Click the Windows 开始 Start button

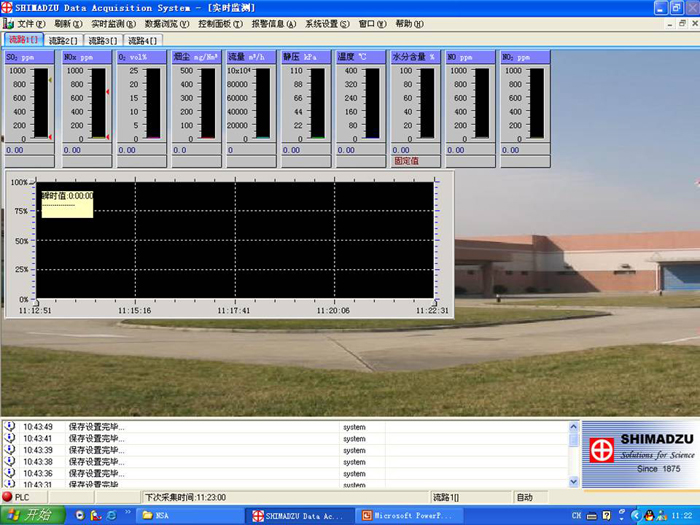(x=33, y=515)
